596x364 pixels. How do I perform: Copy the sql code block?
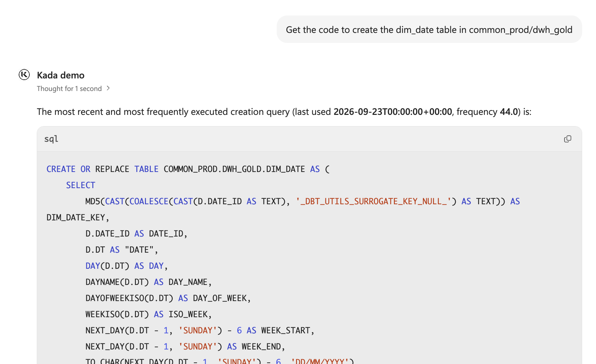coord(568,139)
